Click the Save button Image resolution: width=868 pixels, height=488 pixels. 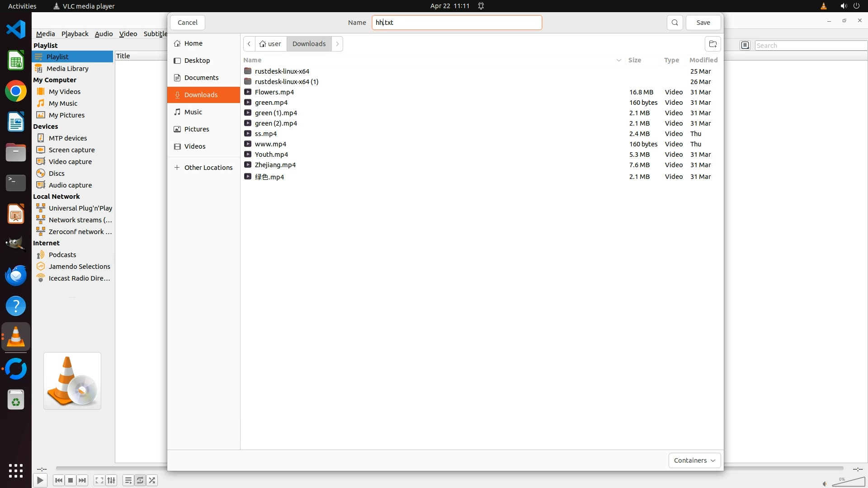(703, 23)
